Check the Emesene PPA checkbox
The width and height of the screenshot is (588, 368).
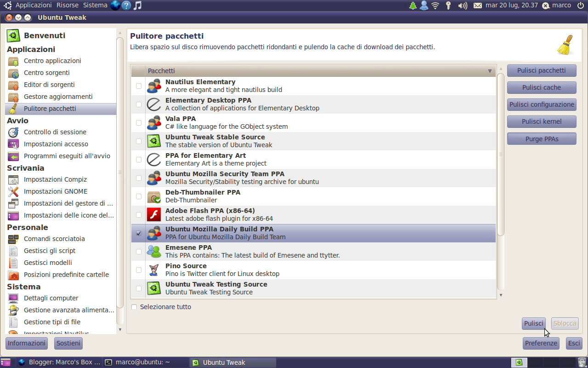(139, 252)
